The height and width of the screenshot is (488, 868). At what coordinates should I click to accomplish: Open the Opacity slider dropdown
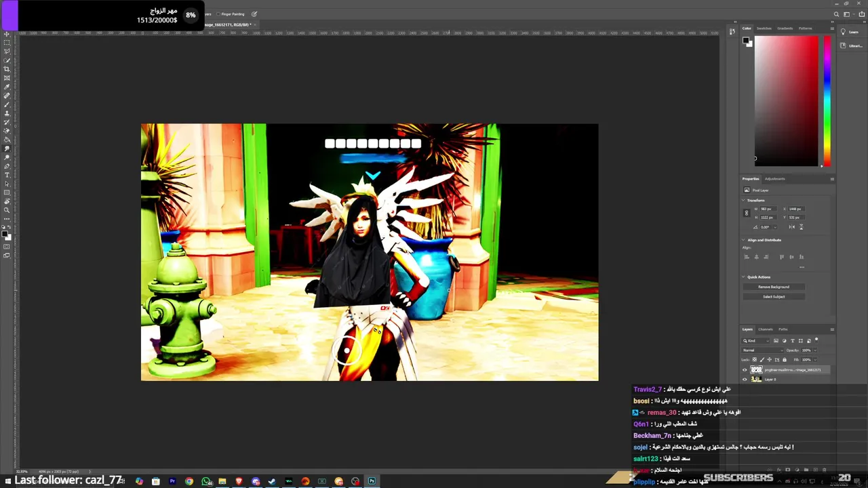coord(815,350)
